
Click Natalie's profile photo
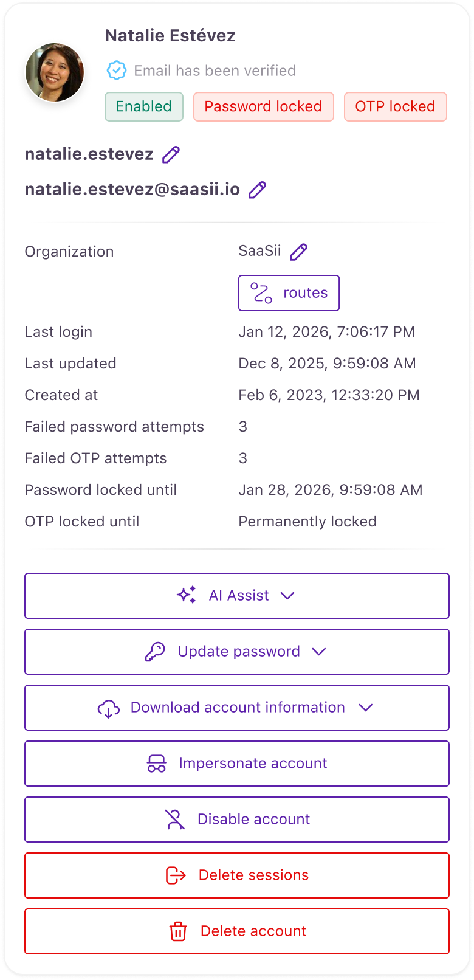(x=54, y=72)
